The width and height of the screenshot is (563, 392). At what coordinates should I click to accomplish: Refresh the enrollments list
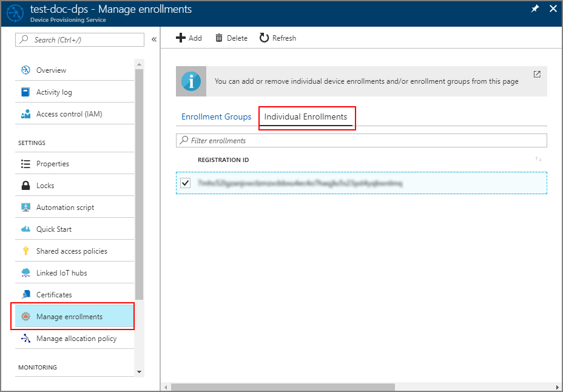coord(277,38)
